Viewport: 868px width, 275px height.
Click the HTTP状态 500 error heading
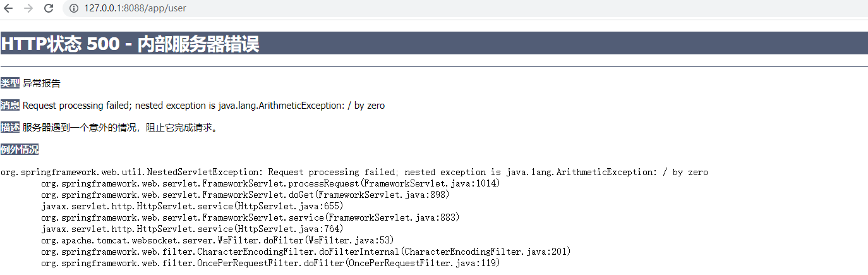coord(130,44)
